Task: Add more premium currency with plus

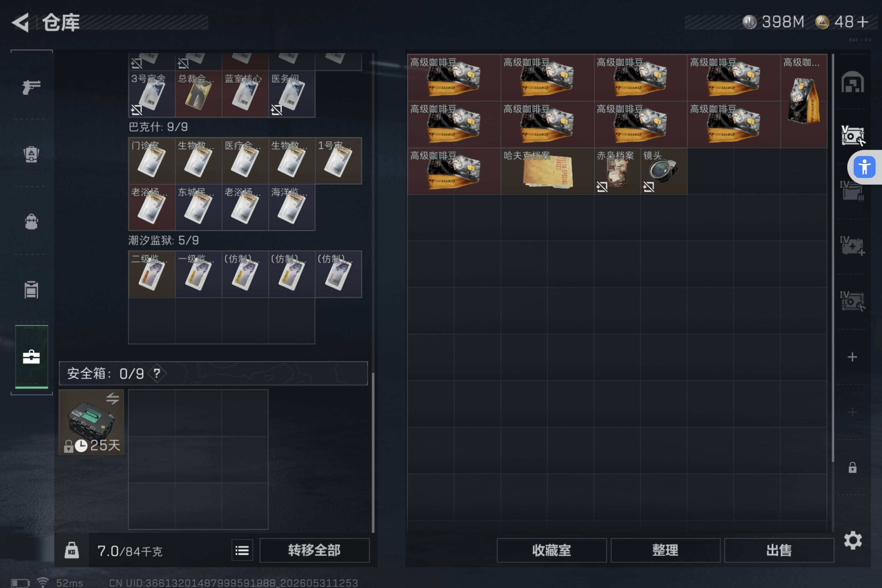Action: 863,22
